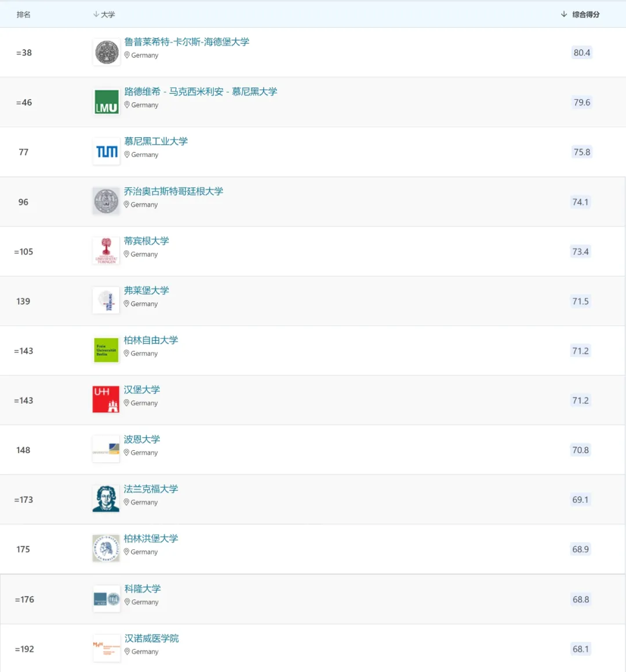The height and width of the screenshot is (672, 626).
Task: Open the 慕尼黑工业大学 link
Action: click(x=156, y=141)
